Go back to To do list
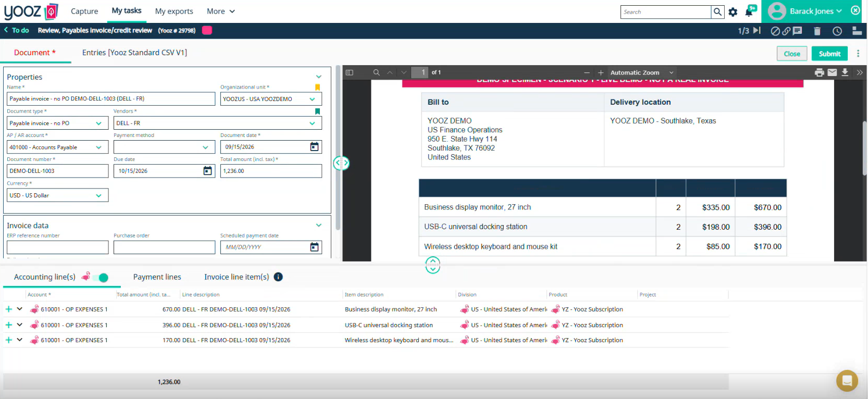Viewport: 868px width, 399px height. [x=17, y=30]
